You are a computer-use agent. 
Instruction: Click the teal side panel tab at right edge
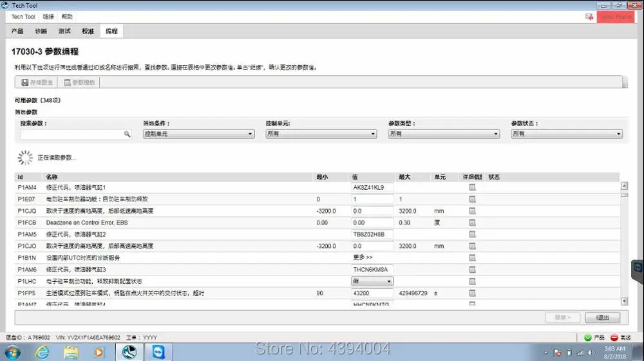(x=638, y=271)
